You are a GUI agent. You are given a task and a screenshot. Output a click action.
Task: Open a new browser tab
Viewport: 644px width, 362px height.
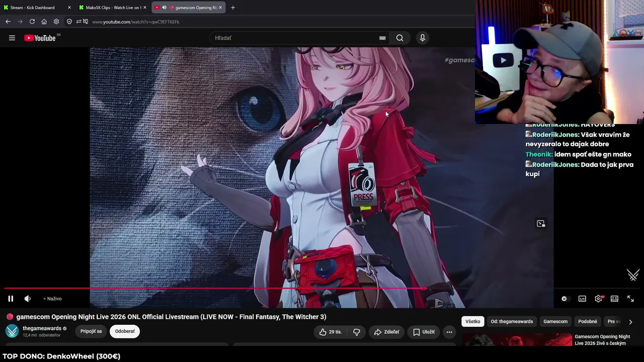232,8
